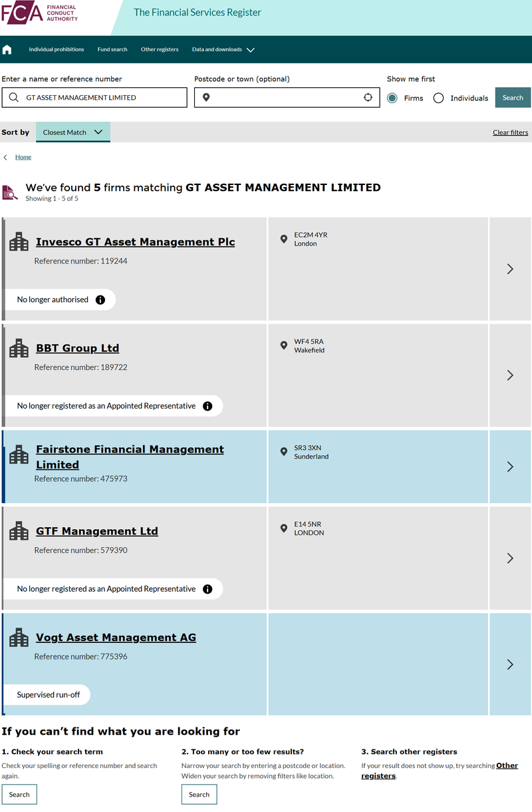
Task: Click the search results document icon
Action: click(10, 192)
